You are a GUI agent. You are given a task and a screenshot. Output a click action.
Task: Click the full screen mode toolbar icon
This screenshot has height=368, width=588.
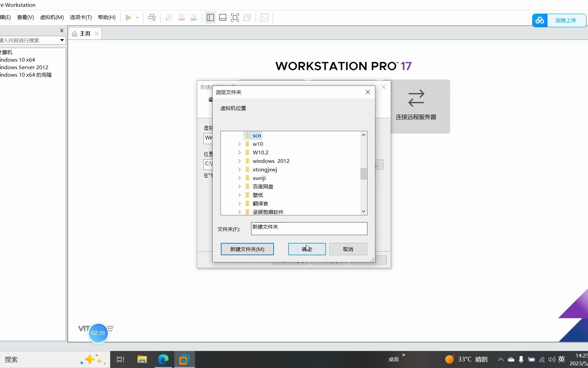click(235, 18)
